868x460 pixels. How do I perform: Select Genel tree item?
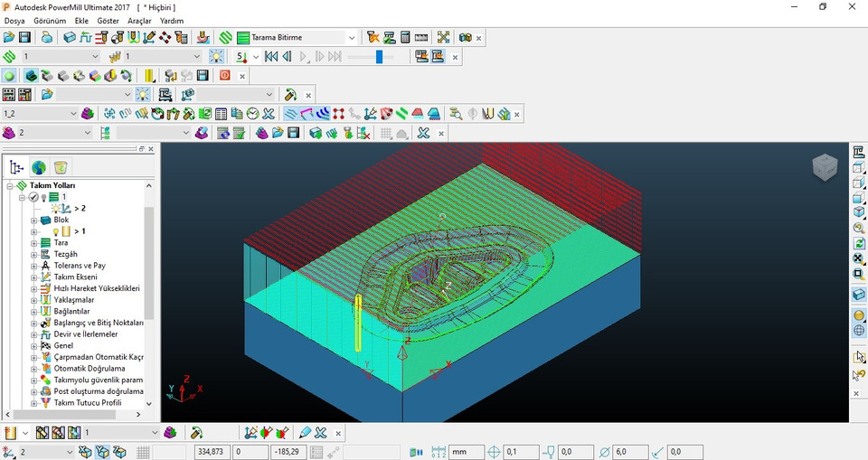pos(63,345)
